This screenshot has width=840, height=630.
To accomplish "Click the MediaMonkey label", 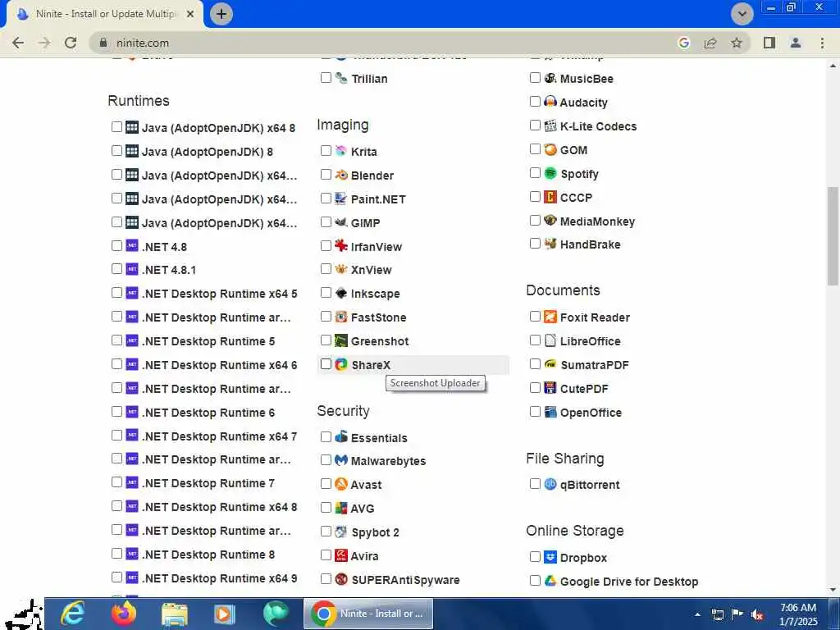I will [x=597, y=221].
